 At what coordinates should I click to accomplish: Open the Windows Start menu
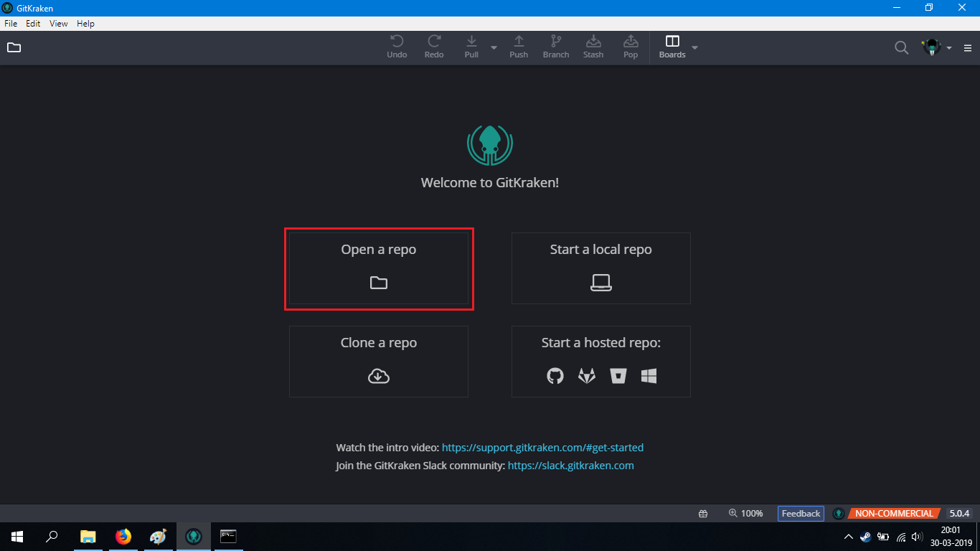click(x=17, y=537)
